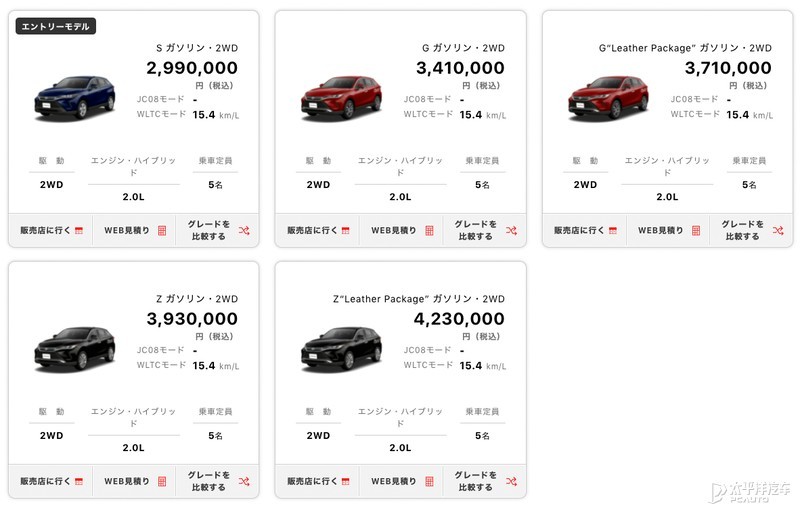
Task: Click compare shuffle icon in S Gasoline card
Action: point(244,230)
